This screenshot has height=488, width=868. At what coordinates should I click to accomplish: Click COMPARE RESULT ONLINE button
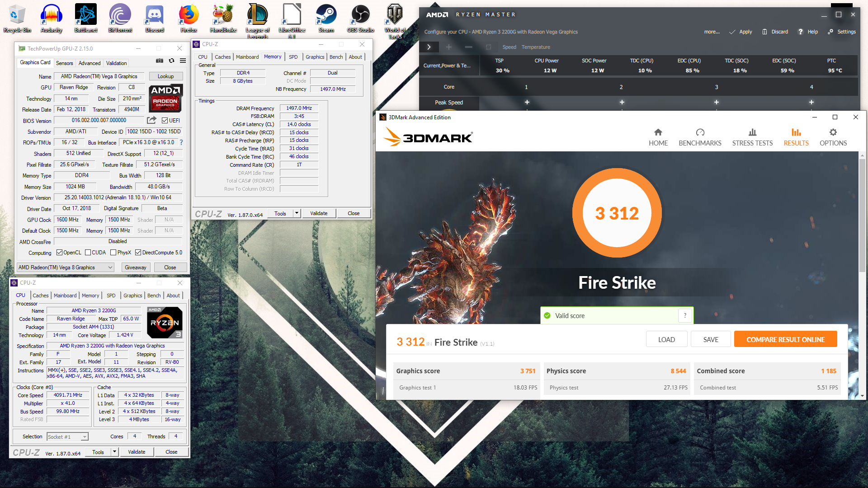coord(786,339)
